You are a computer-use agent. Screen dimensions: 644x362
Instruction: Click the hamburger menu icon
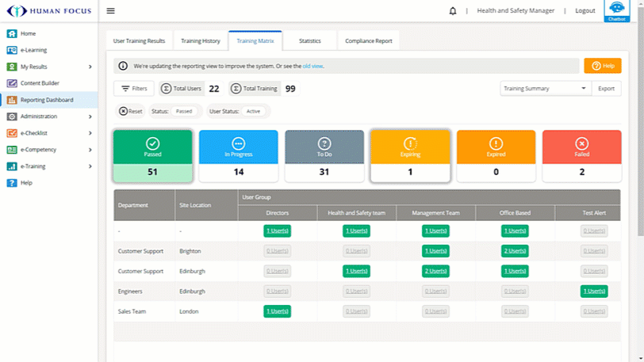point(110,10)
